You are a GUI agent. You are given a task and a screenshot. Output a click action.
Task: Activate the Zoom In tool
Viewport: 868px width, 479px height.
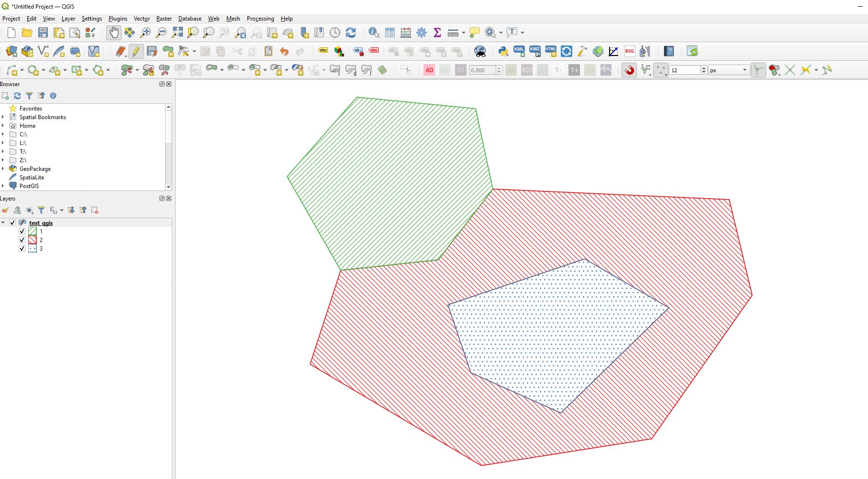pos(146,32)
